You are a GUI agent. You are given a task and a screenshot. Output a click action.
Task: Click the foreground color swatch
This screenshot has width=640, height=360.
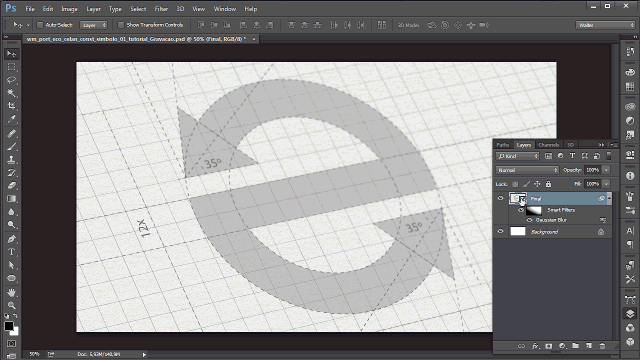click(x=9, y=326)
